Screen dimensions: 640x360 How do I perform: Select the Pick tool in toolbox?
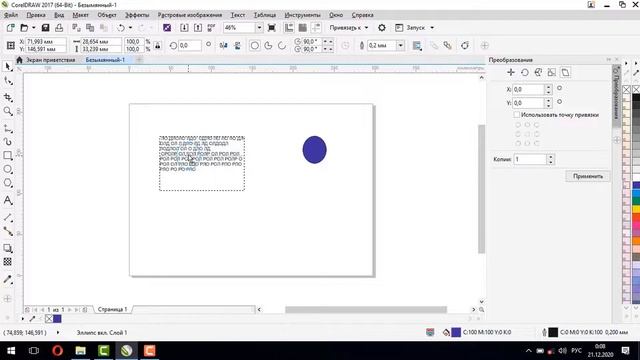point(8,67)
